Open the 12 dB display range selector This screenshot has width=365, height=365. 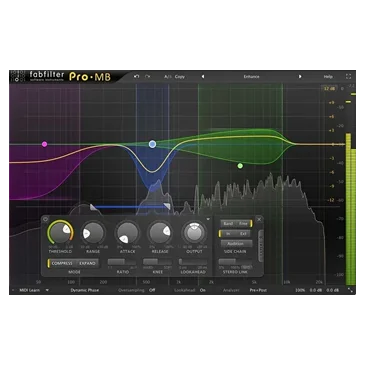329,89
